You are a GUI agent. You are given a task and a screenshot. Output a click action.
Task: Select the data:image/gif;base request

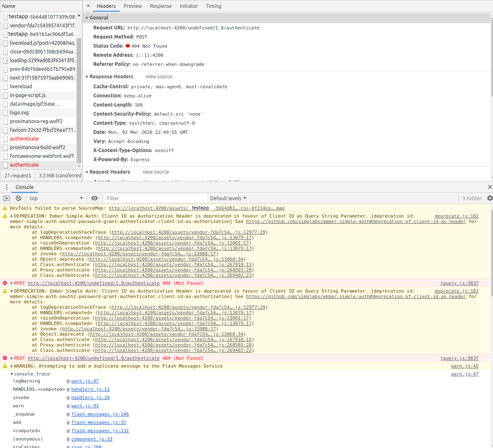click(x=39, y=104)
